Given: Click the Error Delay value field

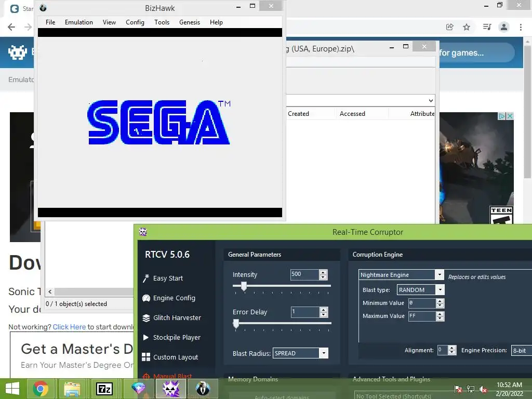Looking at the screenshot, I should point(304,312).
